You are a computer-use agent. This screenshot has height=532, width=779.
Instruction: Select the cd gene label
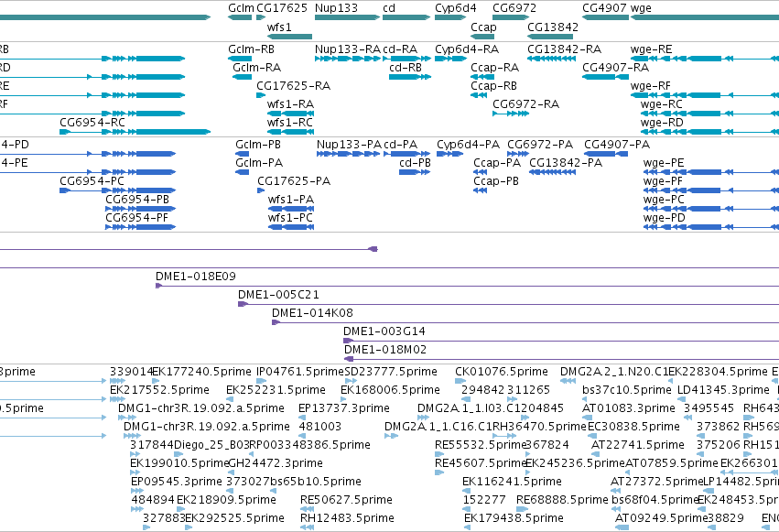[x=389, y=8]
